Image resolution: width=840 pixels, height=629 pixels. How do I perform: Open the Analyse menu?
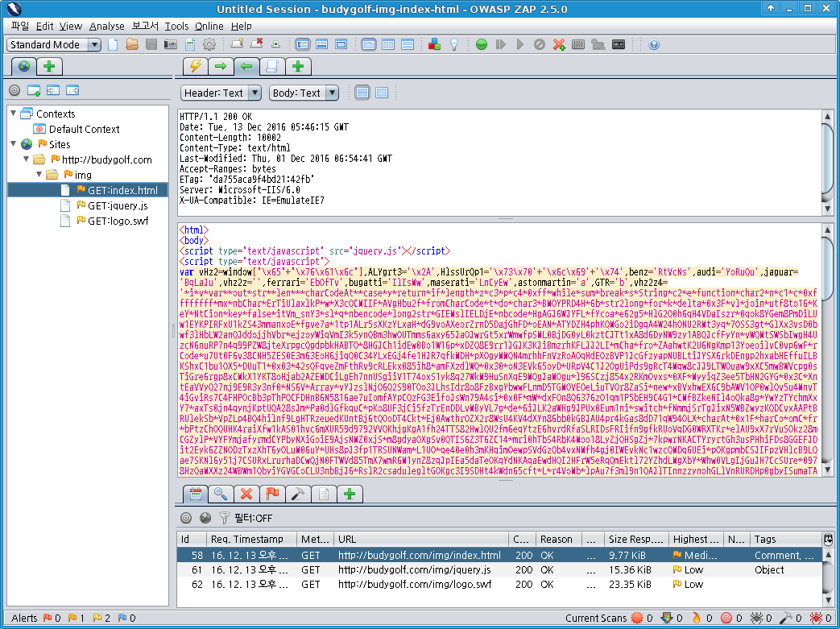pos(106,26)
